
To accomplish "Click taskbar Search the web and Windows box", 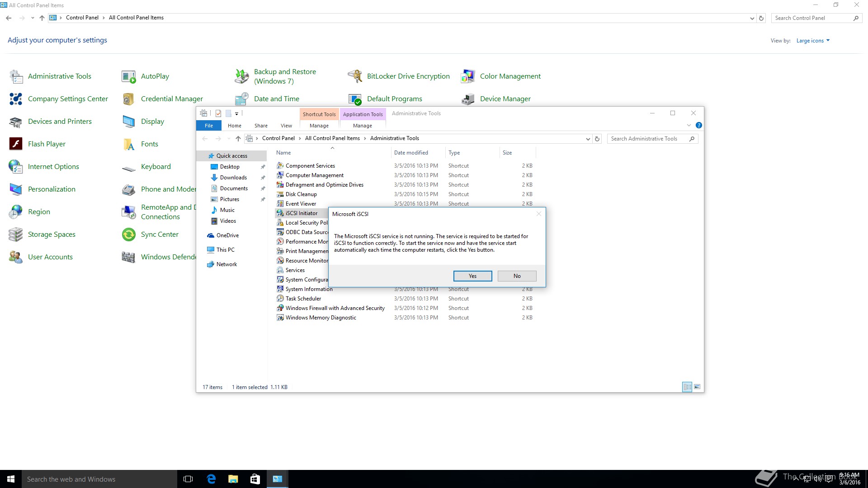I will click(99, 479).
